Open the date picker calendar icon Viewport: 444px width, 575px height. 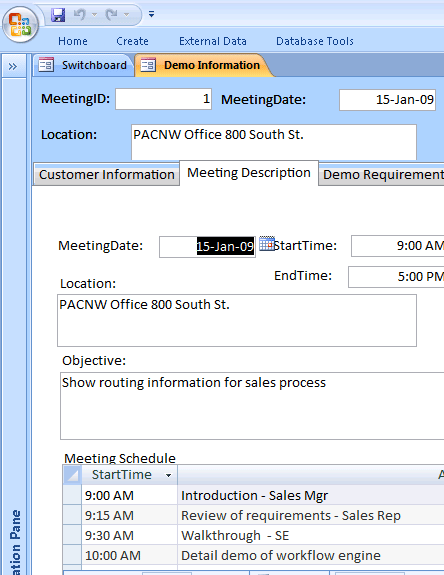[267, 243]
